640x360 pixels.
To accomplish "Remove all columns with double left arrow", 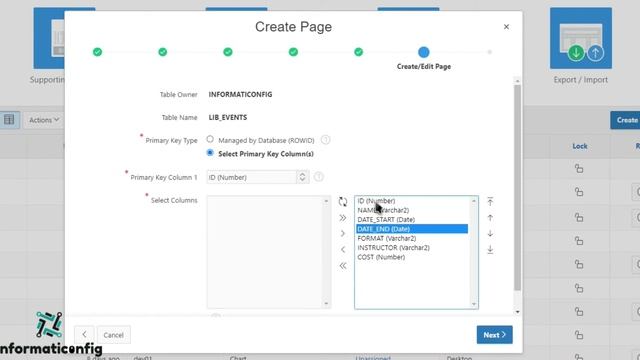I will (x=343, y=266).
